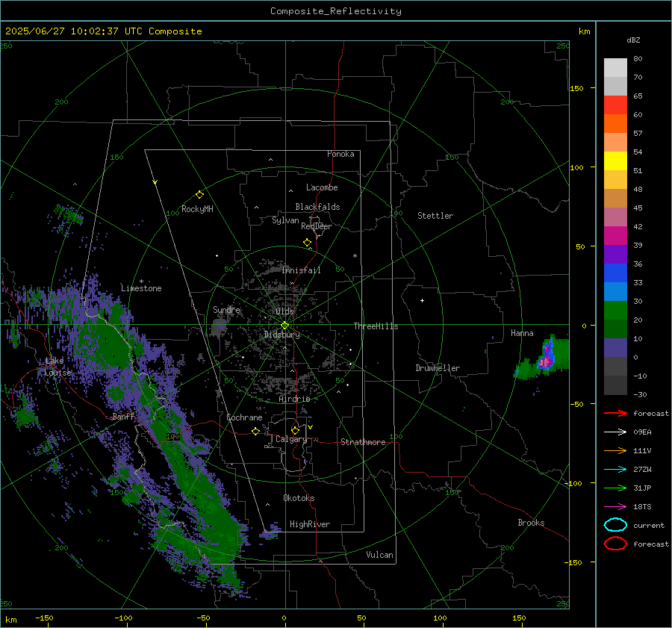
Task: Click the yellow marker south of RedDeer
Action: tap(307, 243)
